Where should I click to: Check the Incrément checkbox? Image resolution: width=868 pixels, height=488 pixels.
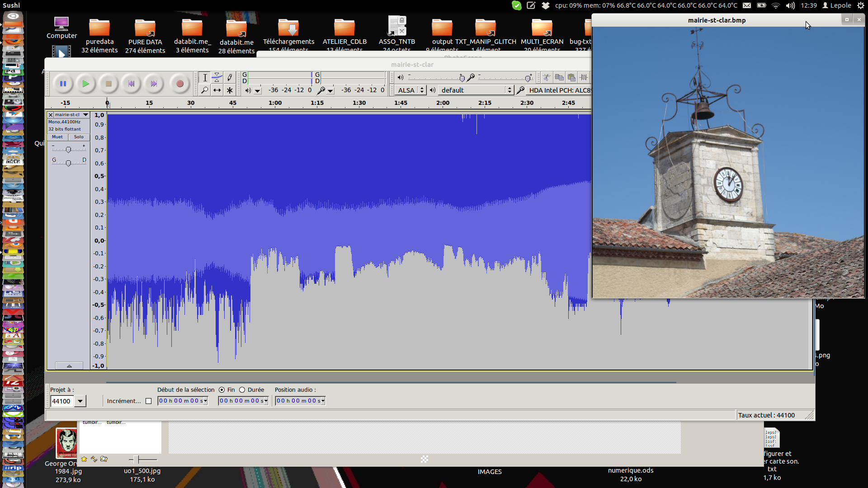[x=148, y=401]
